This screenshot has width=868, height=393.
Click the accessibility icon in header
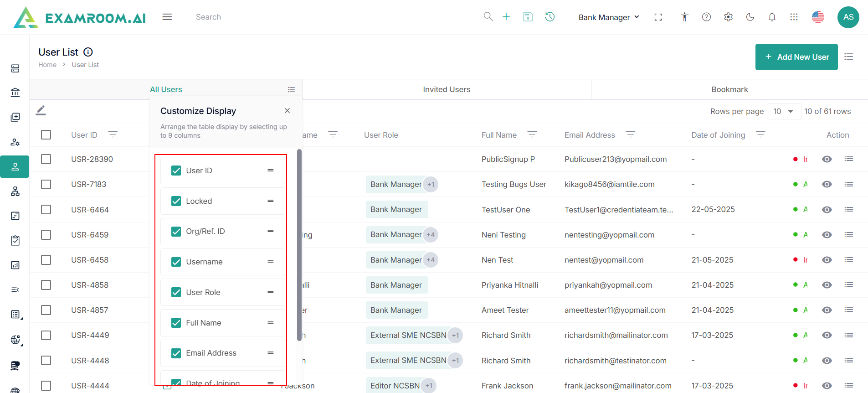(684, 17)
